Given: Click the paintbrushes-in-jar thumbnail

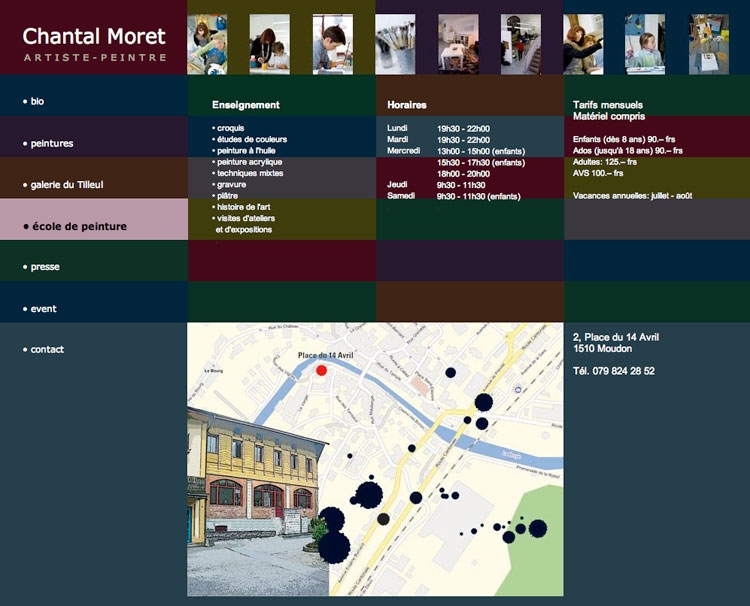Looking at the screenshot, I should point(395,44).
